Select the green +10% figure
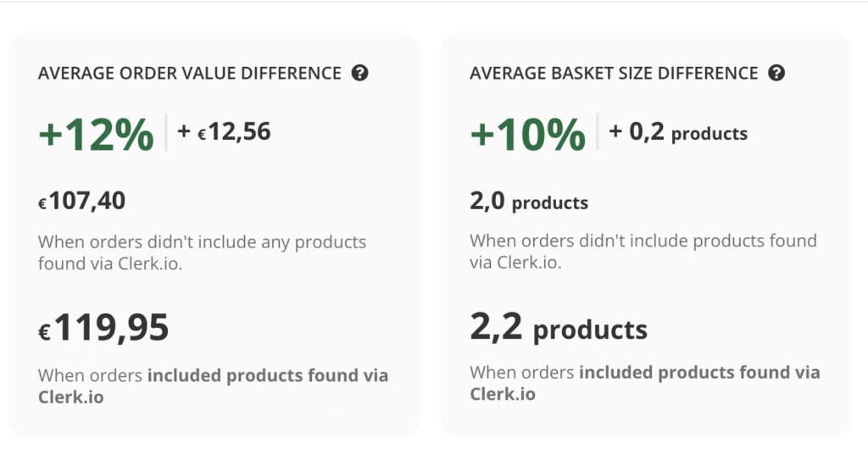The image size is (868, 465). coord(527,134)
